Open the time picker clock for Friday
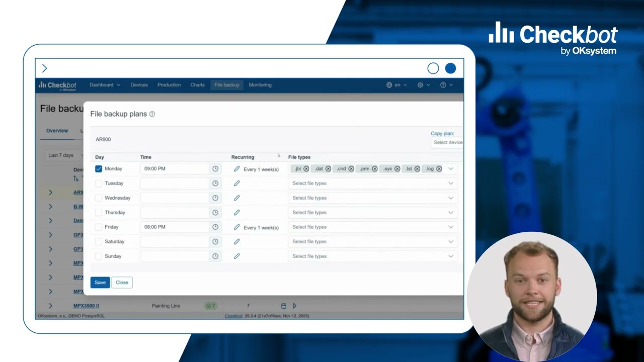 point(215,227)
